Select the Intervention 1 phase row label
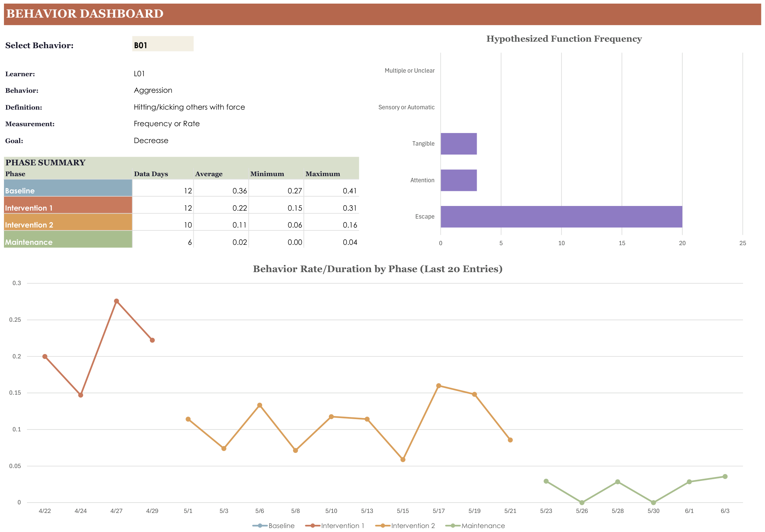765x532 pixels. point(68,205)
